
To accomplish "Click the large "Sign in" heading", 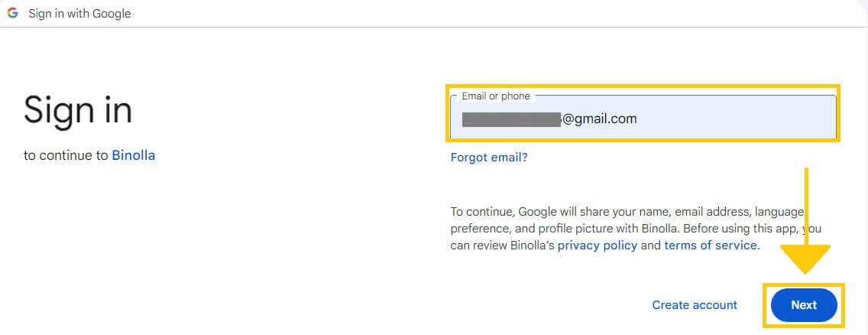I will click(78, 110).
